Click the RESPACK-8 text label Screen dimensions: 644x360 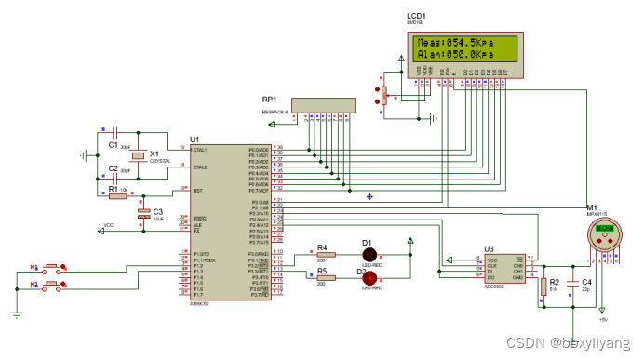click(275, 112)
